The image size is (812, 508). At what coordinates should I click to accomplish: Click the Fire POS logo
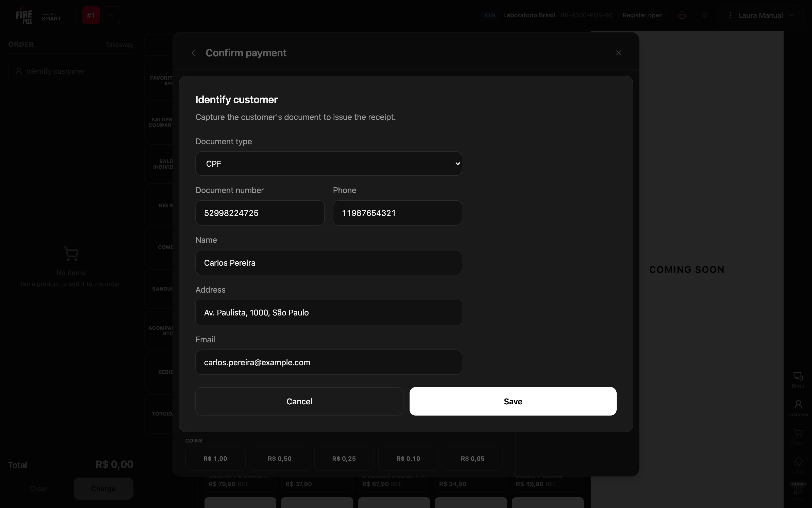24,15
